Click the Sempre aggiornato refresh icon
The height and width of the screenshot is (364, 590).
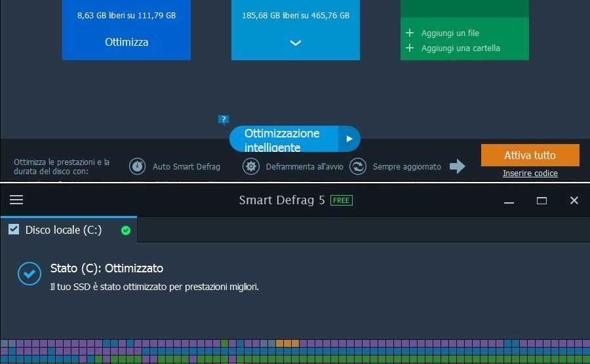tap(358, 166)
